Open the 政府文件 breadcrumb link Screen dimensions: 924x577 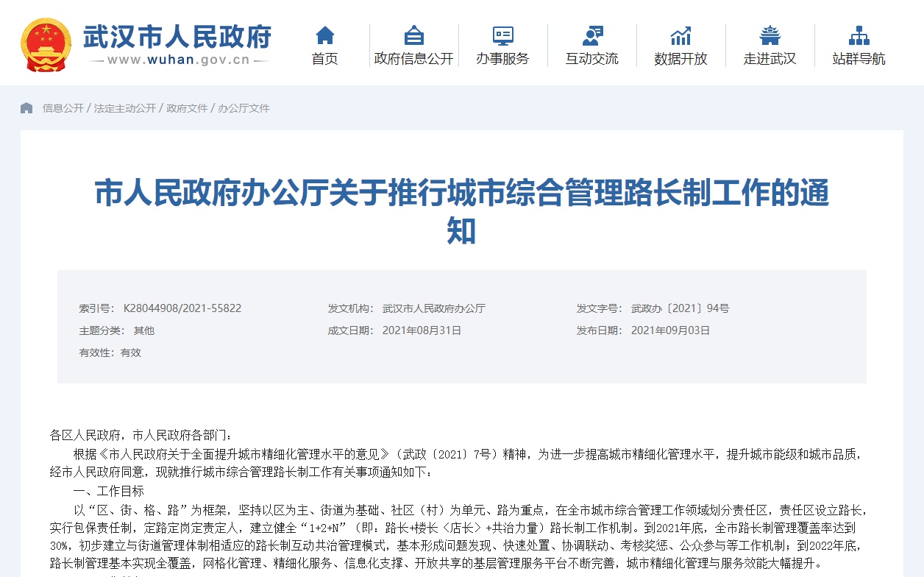187,108
